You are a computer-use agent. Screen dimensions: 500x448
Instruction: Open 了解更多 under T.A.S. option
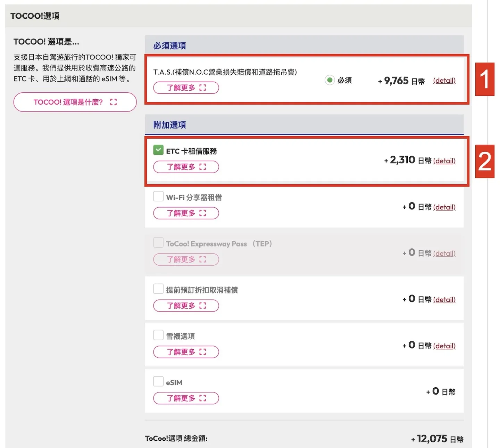click(186, 88)
